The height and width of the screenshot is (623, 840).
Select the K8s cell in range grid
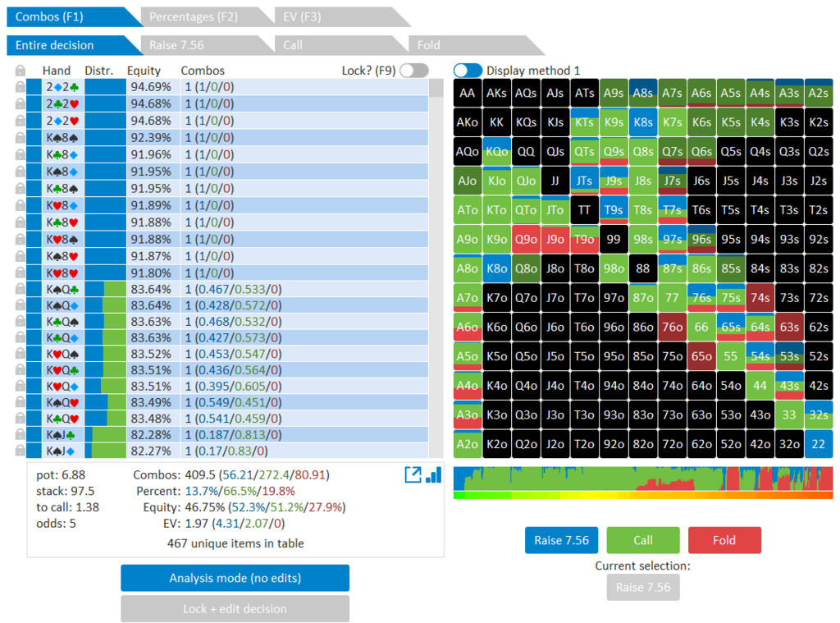[x=643, y=122]
